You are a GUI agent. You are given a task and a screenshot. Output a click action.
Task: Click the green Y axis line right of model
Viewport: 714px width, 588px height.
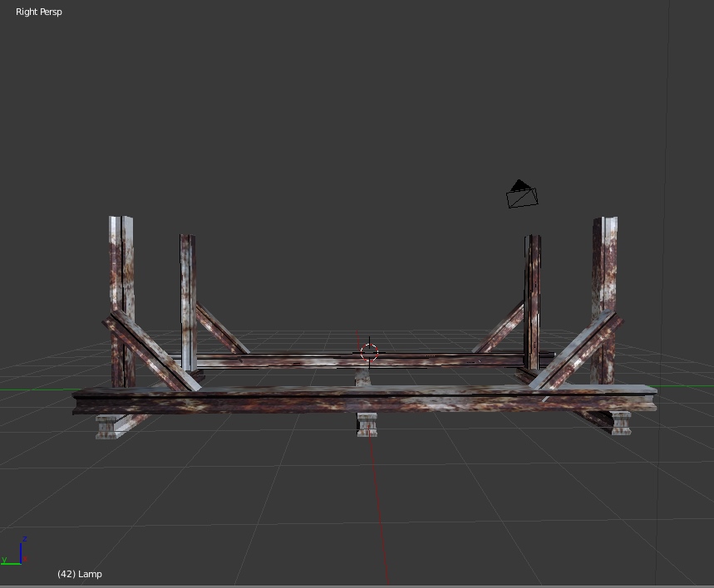[x=686, y=388]
